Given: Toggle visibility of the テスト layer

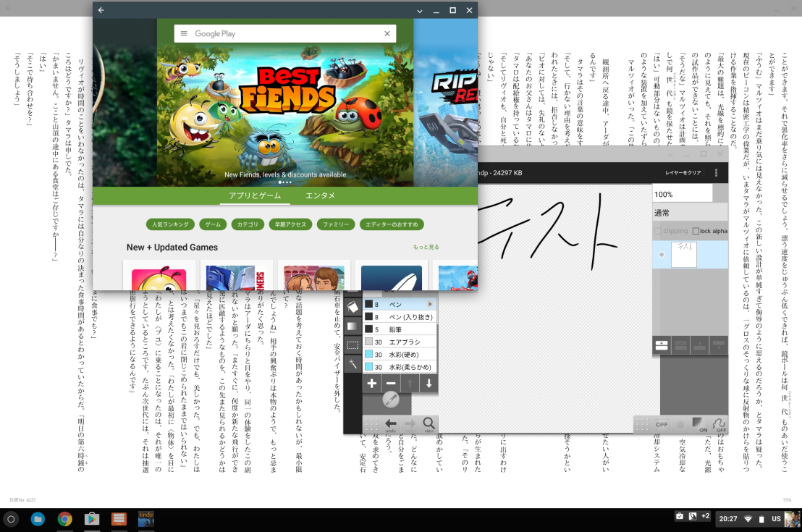Looking at the screenshot, I should click(662, 255).
